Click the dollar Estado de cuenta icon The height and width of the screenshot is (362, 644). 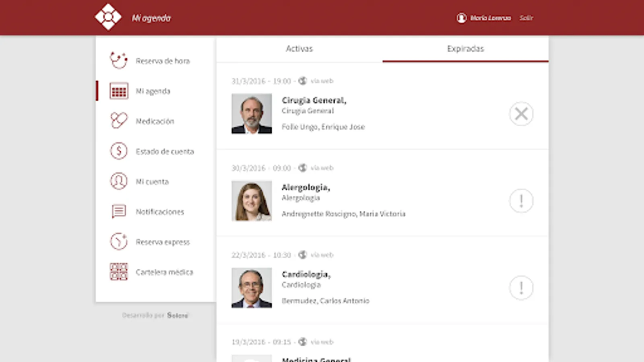[x=119, y=151]
